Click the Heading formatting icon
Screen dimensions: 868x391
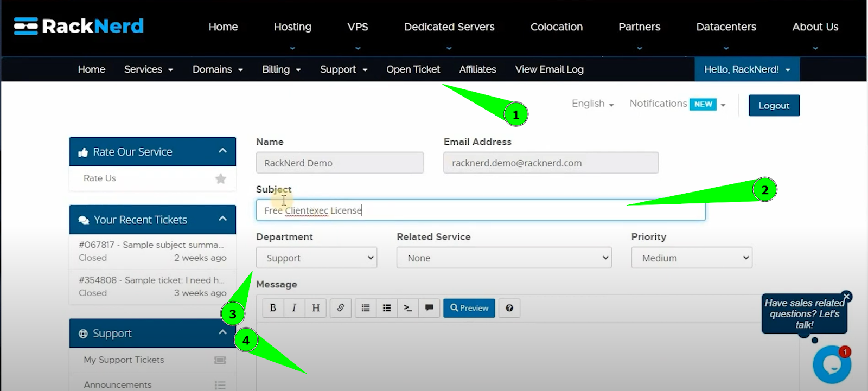[x=316, y=308]
